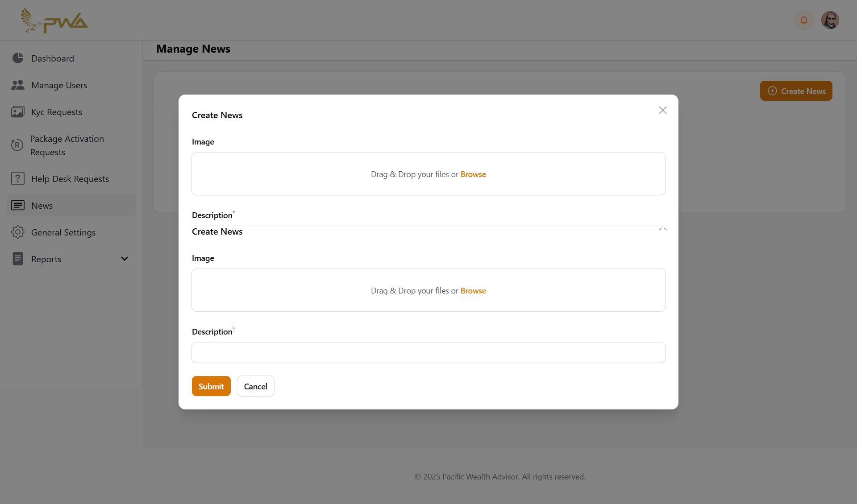Click the Reports document icon
The image size is (857, 504).
pyautogui.click(x=18, y=259)
